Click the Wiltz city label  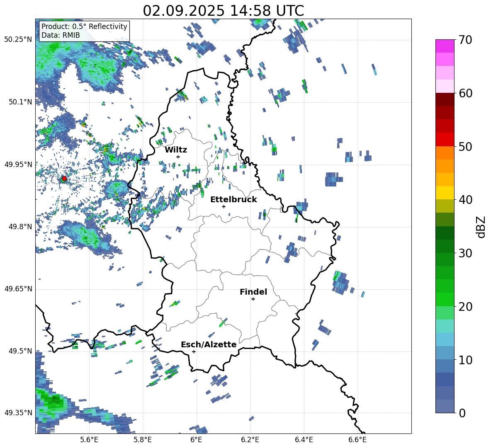pos(176,150)
